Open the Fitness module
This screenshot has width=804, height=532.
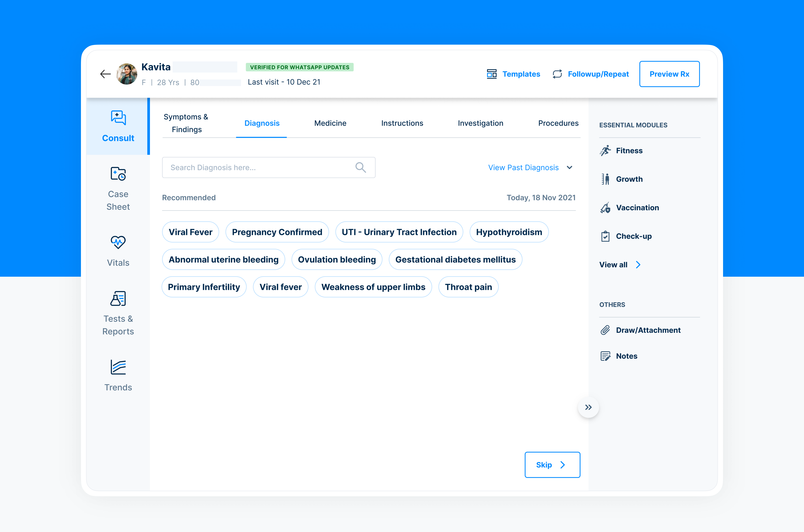point(629,151)
